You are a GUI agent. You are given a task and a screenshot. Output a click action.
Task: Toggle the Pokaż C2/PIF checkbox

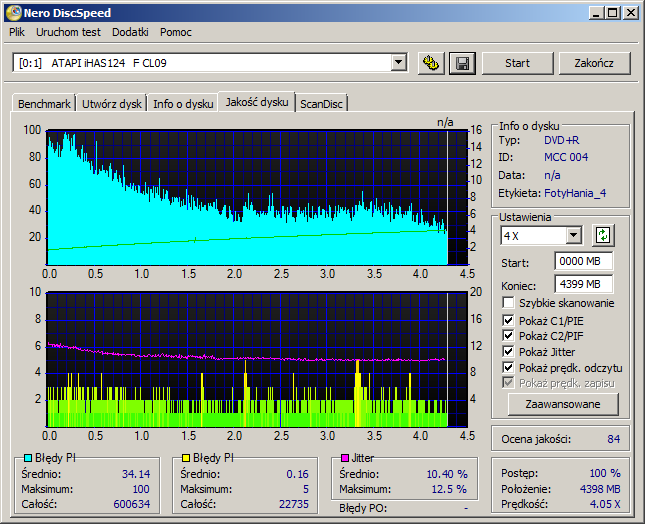point(508,336)
